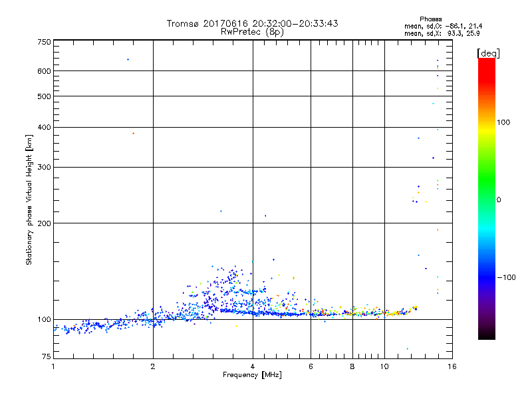Click the Frequency [MHz] x-axis label
Image resolution: width=532 pixels, height=399 pixels.
(x=252, y=376)
